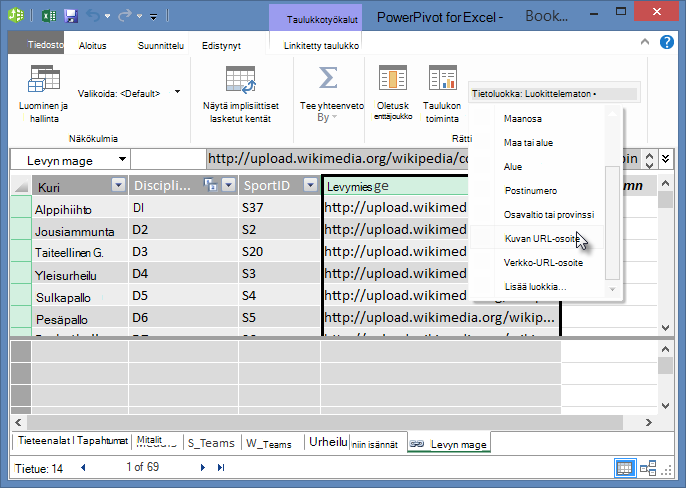Viewport: 686px width, 488px height.
Task: Click the horizontal scrollbar of grid
Action: coord(325,422)
